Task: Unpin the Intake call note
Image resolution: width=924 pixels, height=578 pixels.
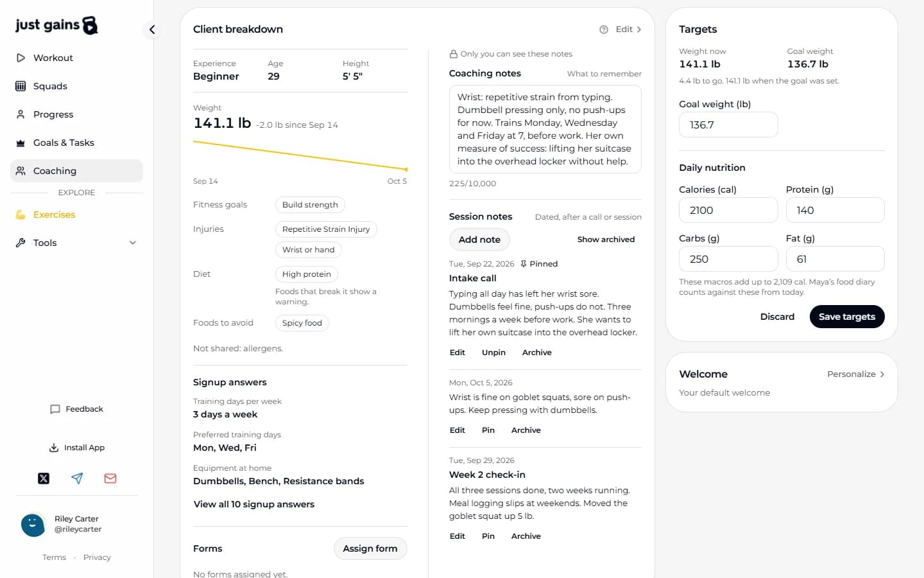Action: click(493, 353)
